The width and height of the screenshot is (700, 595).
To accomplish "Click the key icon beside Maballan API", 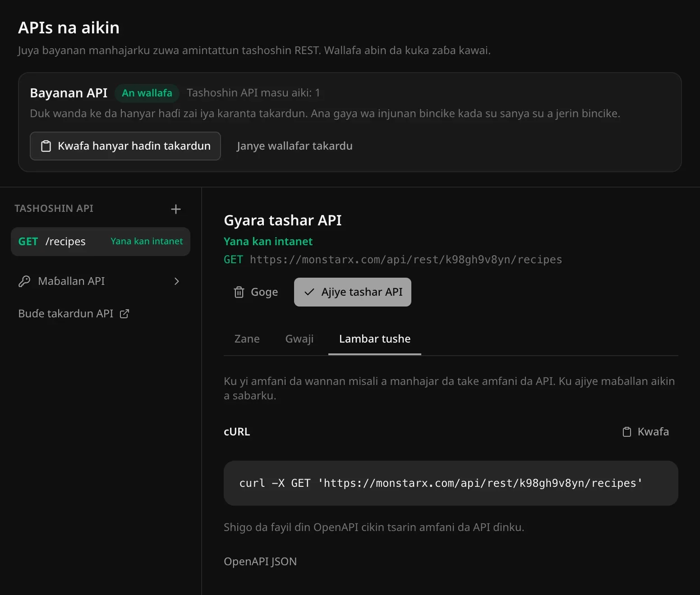I will click(x=24, y=281).
